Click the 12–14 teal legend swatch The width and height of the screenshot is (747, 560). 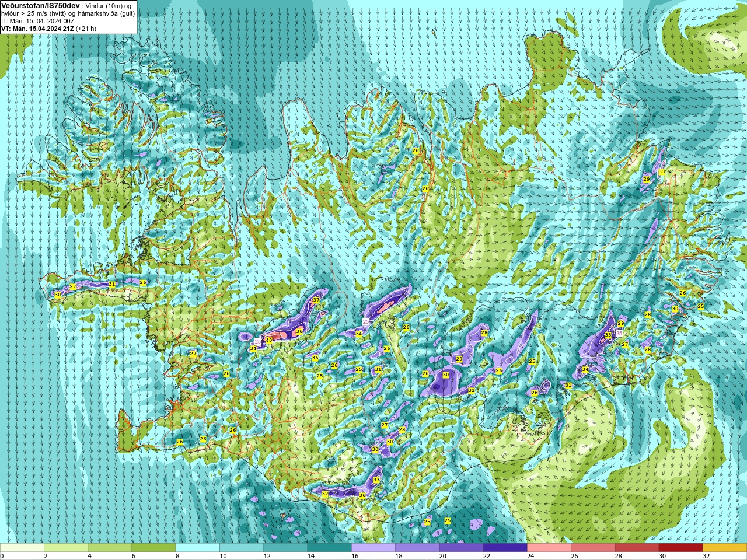(x=285, y=548)
